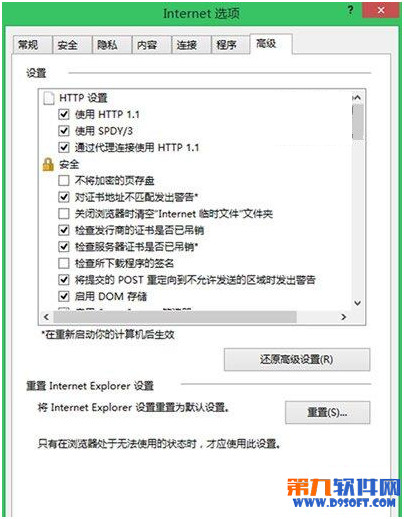Close the Internet 选项 dialog
Image resolution: width=404 pixels, height=519 pixels.
[381, 10]
